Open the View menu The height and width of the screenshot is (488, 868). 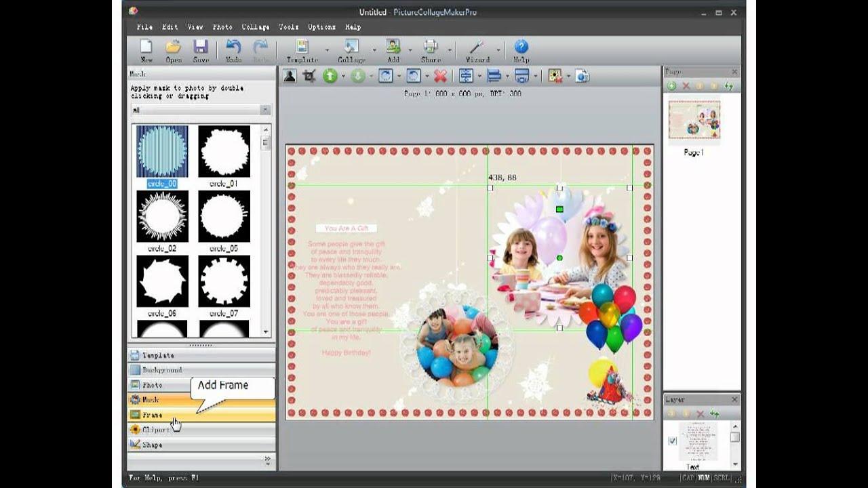195,27
